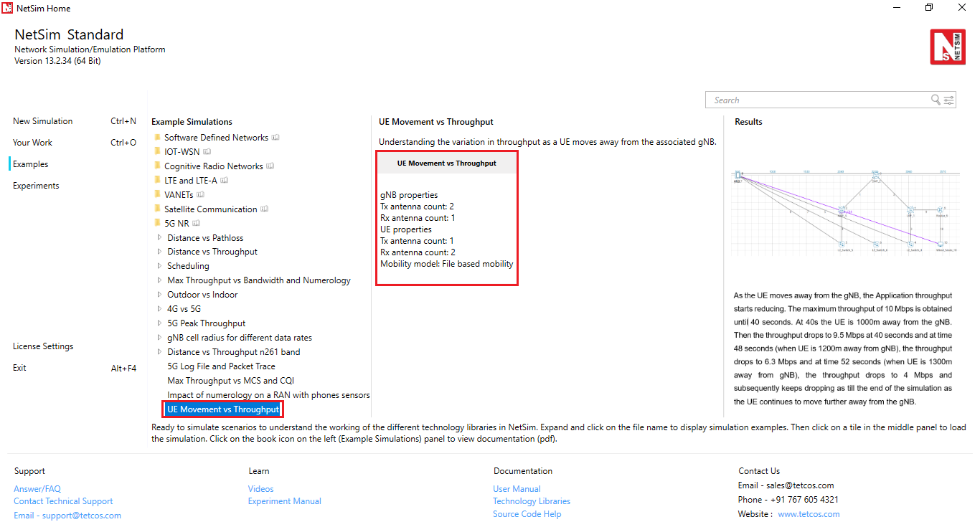Open book icon next to 5G NR
Viewport: 980px width, 522px height.
(197, 224)
